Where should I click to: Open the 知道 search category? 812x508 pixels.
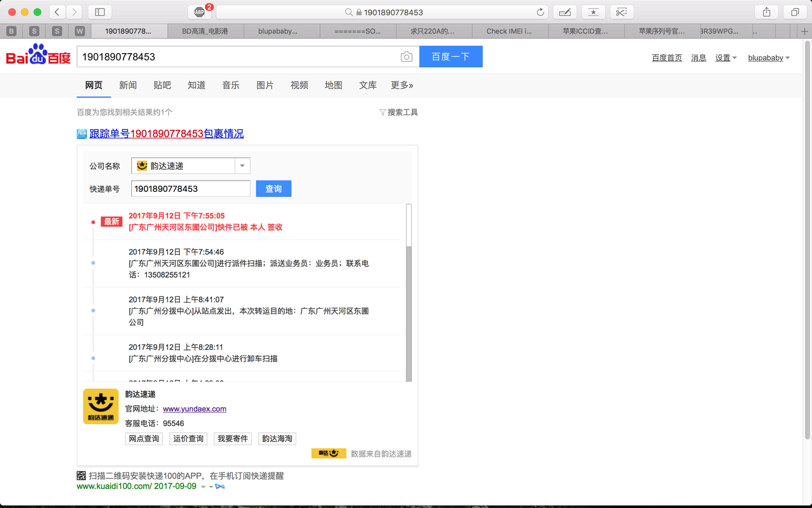(x=197, y=85)
